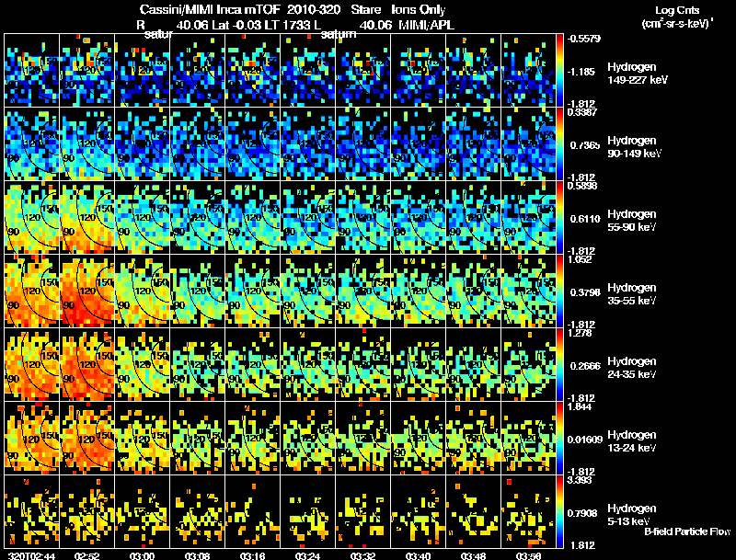Select the 149-227 keV image panel at 03:16
The width and height of the screenshot is (736, 560).
click(252, 71)
